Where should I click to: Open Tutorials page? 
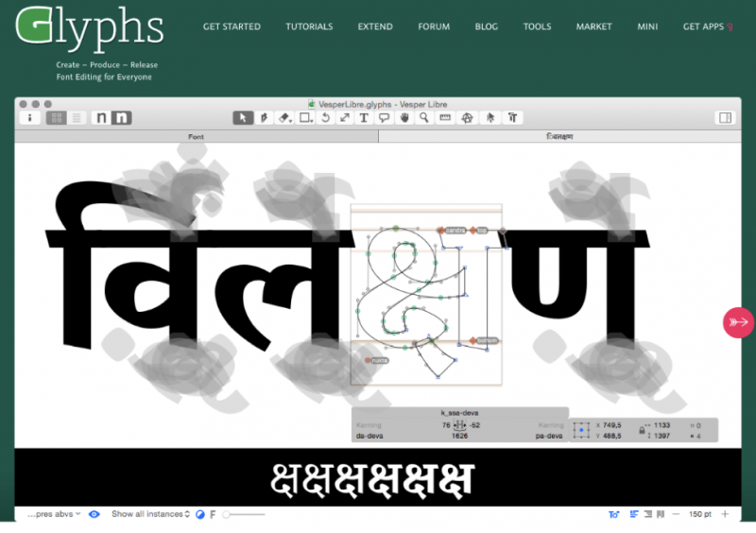[x=309, y=26]
